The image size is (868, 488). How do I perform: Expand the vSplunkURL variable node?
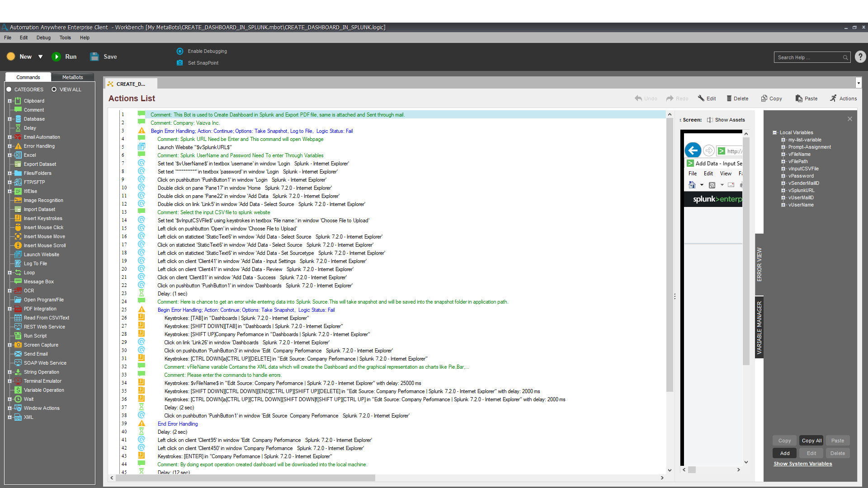(783, 191)
